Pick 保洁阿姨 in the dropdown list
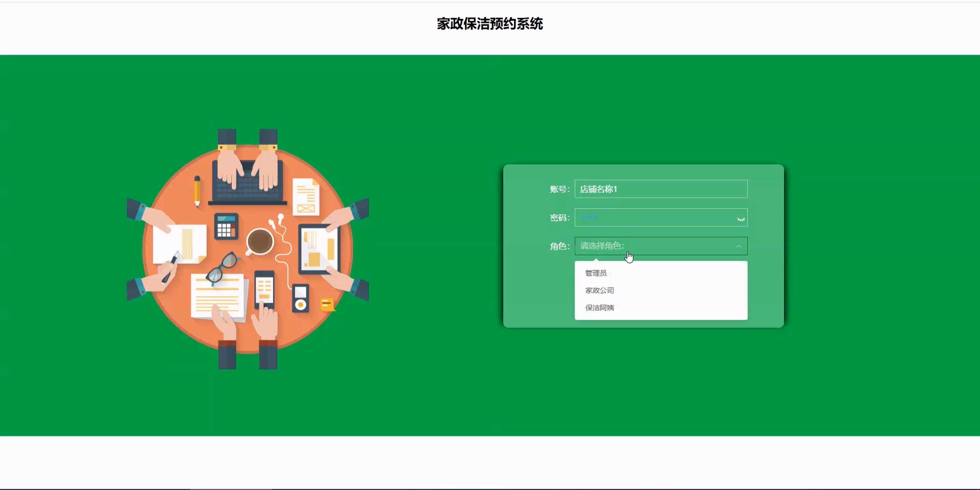The width and height of the screenshot is (980, 490). (600, 308)
